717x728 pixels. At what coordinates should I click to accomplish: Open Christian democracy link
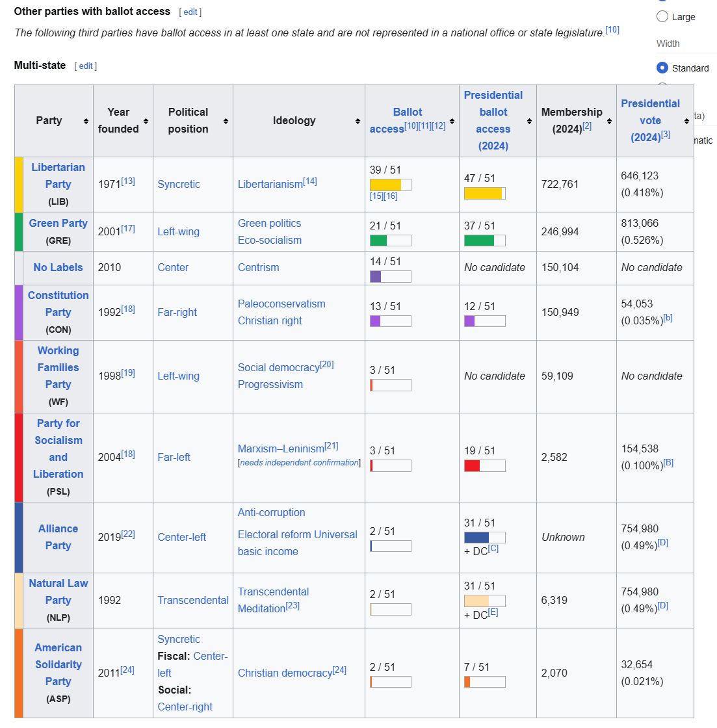coord(285,673)
